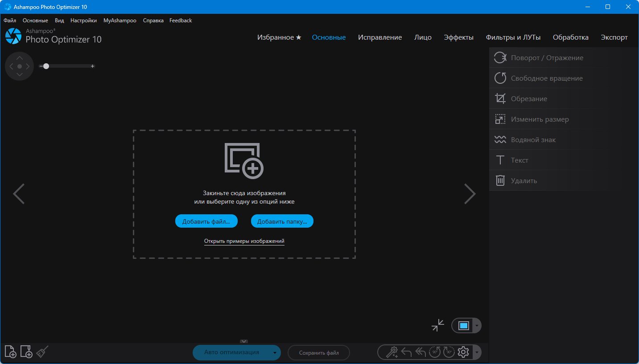639x364 pixels.
Task: Open the Авто оптимизация dropdown arrow
Action: tap(275, 353)
